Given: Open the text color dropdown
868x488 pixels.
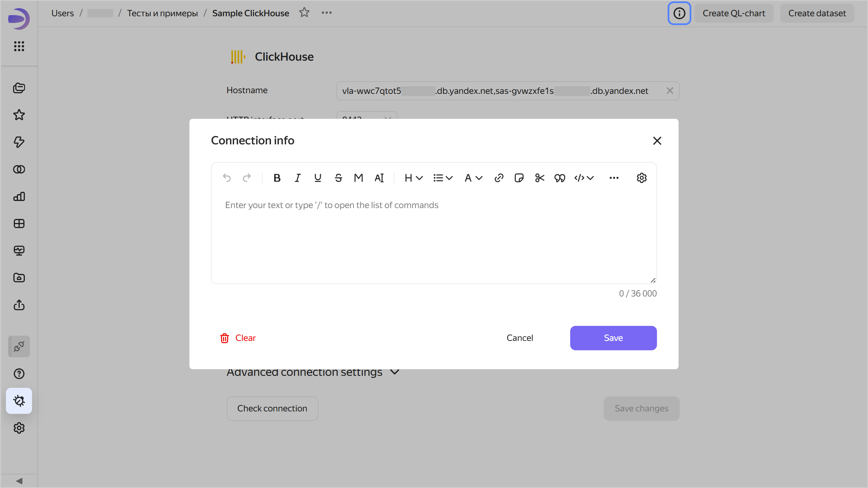Looking at the screenshot, I should click(473, 178).
